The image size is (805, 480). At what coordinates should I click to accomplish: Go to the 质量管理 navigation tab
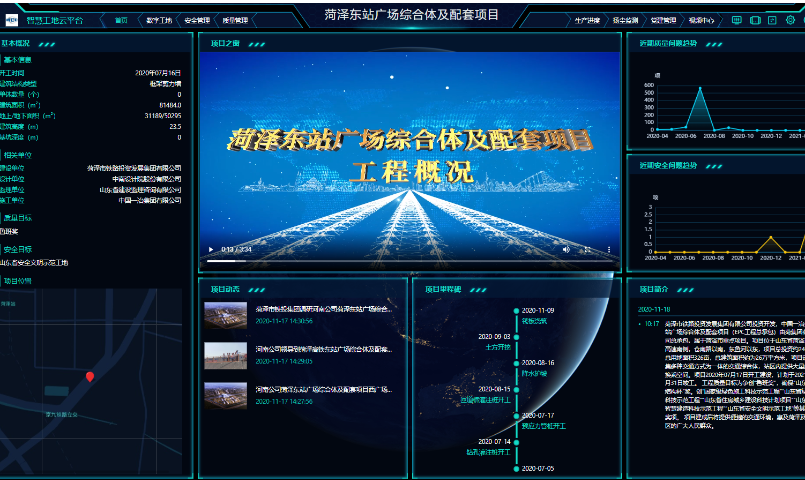pos(233,20)
